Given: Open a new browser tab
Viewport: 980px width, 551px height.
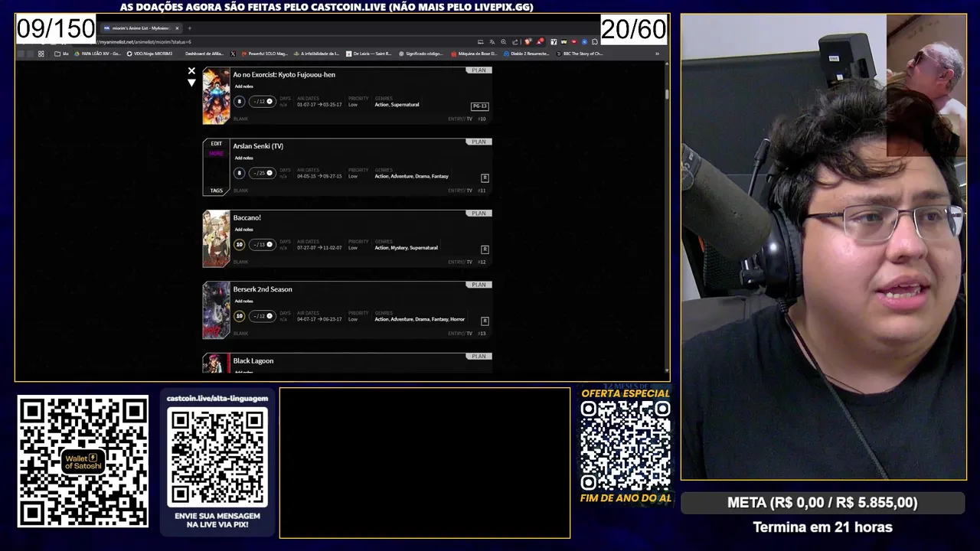Looking at the screenshot, I should 189,28.
